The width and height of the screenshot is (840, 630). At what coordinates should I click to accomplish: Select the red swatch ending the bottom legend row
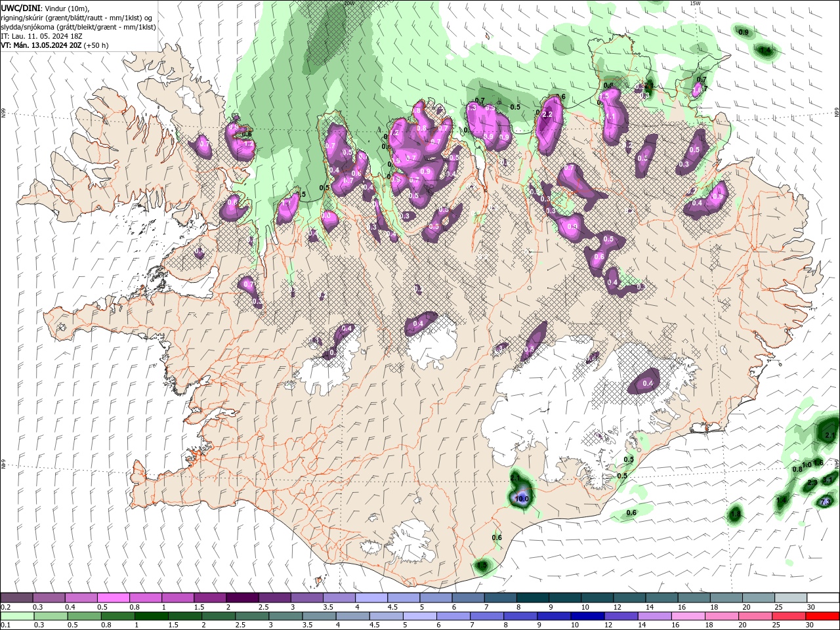click(x=822, y=616)
